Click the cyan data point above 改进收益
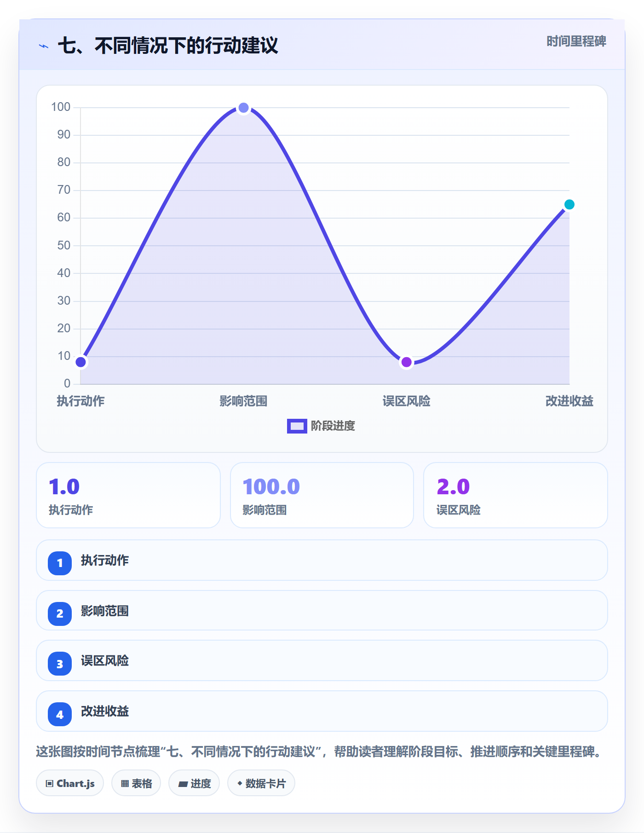Screen dimensions: 644x833 coord(569,204)
